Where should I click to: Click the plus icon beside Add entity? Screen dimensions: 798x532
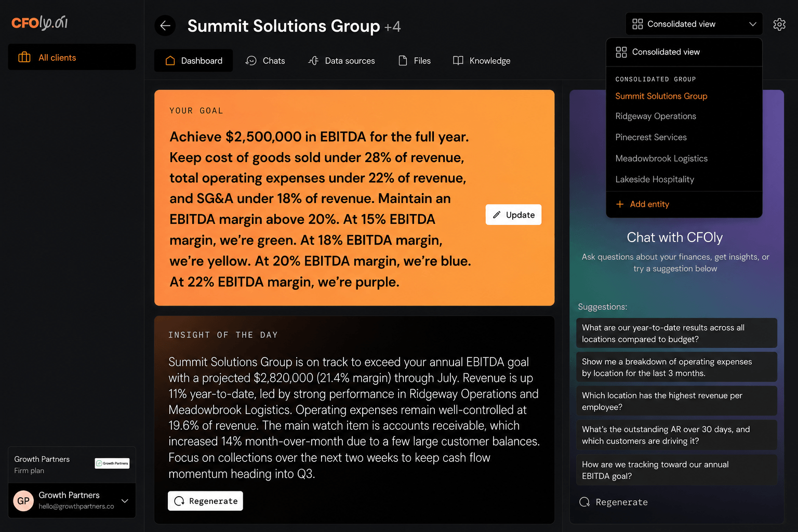[x=620, y=204]
